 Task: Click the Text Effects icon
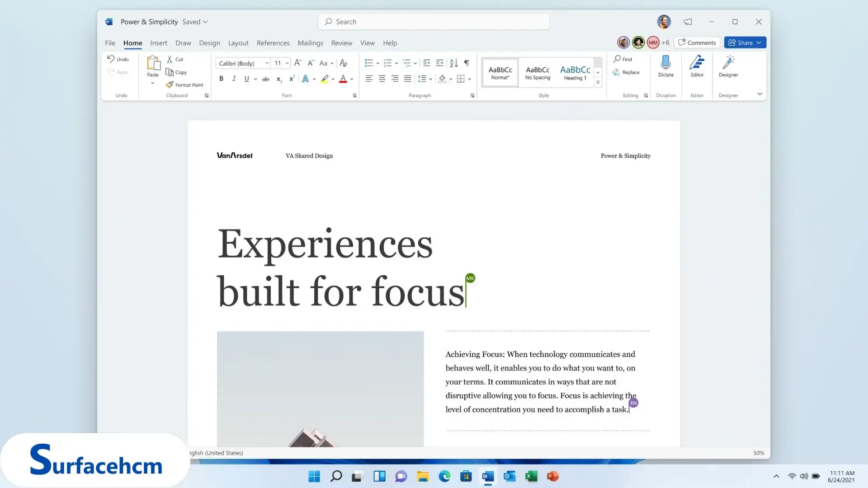[306, 79]
